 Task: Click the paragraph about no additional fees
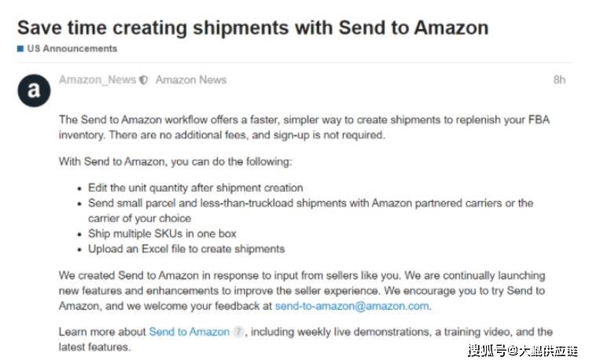[304, 127]
